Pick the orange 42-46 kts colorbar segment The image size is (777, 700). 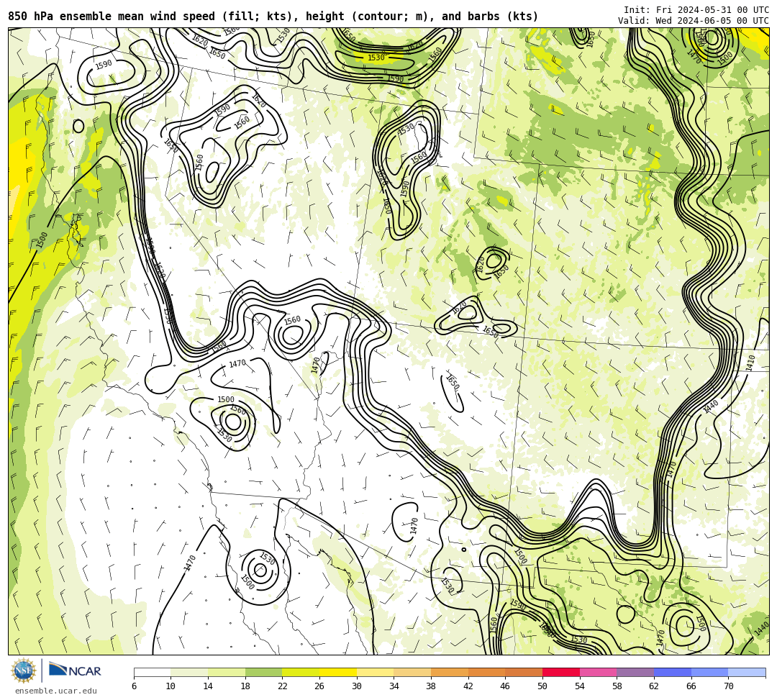tap(486, 672)
